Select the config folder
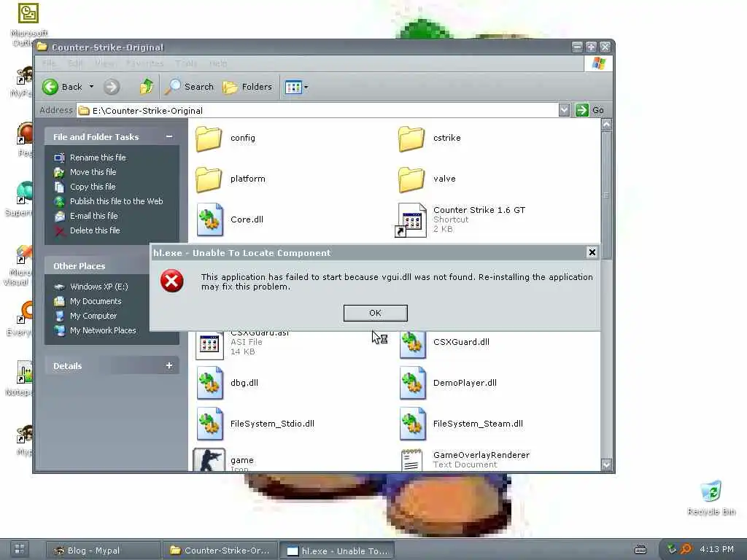This screenshot has height=560, width=747. tap(226, 138)
